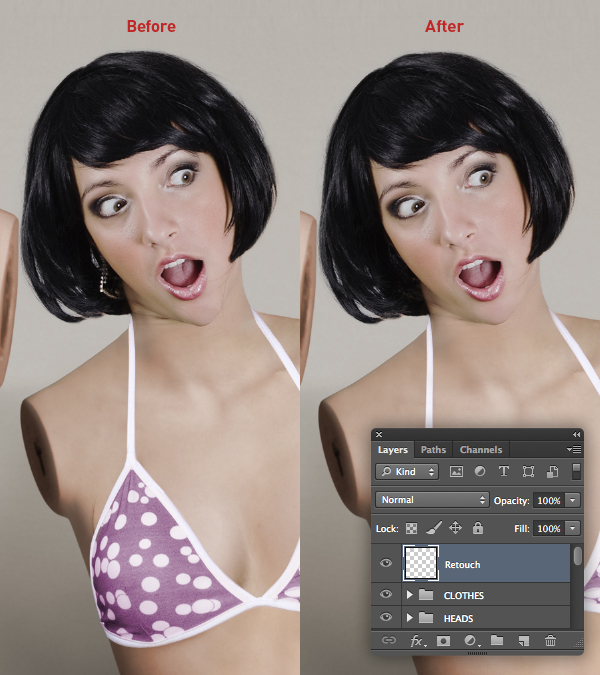Collapse the panel using the double arrows
Viewport: 600px width, 675px height.
(576, 434)
